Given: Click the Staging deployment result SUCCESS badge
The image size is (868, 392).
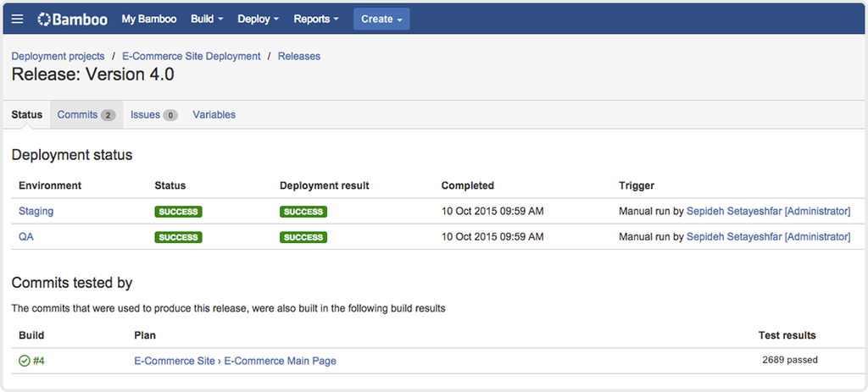Looking at the screenshot, I should pyautogui.click(x=303, y=212).
